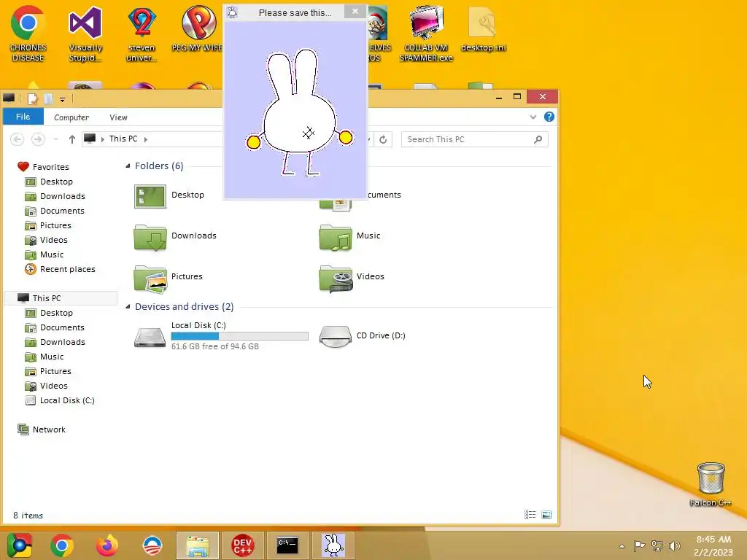Open the Music folder in Folders section

click(350, 237)
